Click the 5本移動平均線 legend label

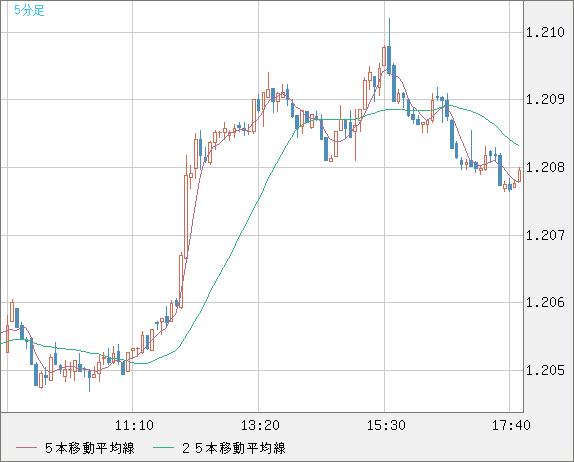click(90, 448)
